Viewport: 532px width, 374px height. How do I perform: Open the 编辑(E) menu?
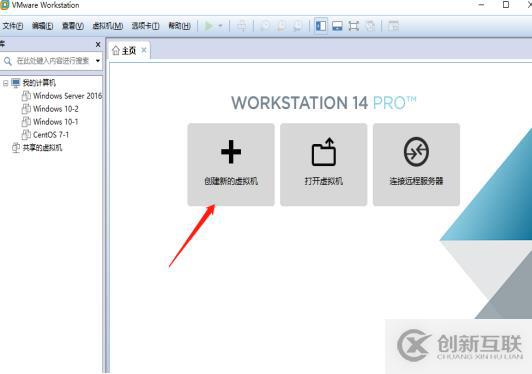coord(42,26)
